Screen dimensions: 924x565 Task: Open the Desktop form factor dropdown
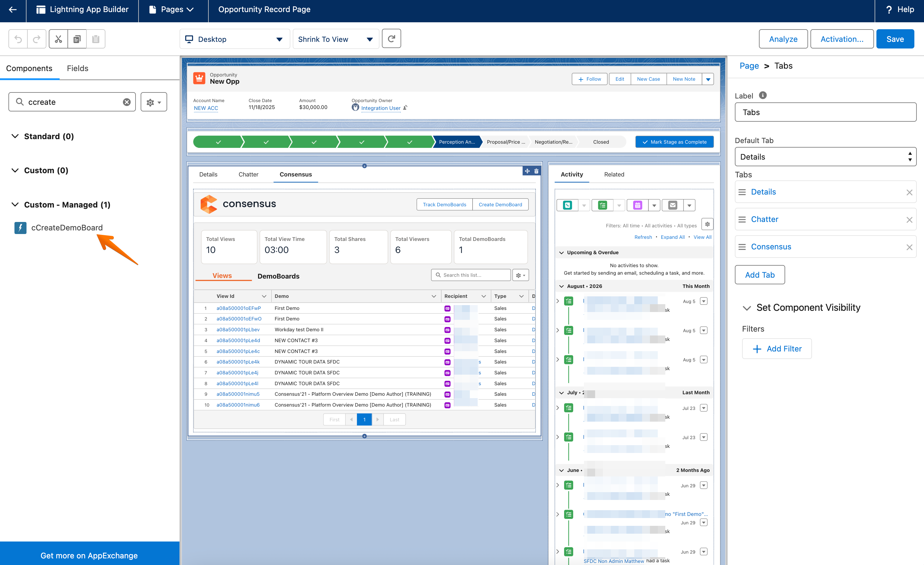pyautogui.click(x=235, y=39)
